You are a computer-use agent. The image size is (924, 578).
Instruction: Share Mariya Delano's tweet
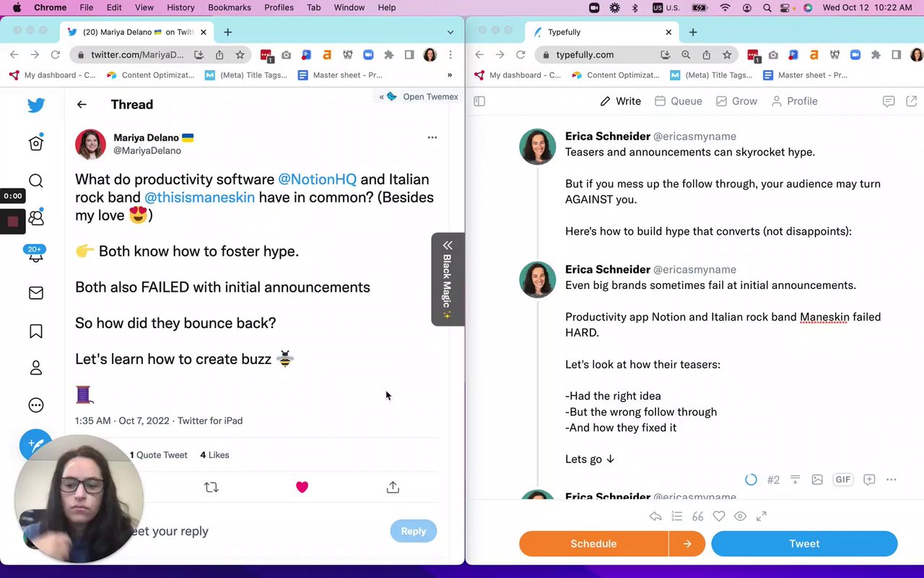coord(393,488)
